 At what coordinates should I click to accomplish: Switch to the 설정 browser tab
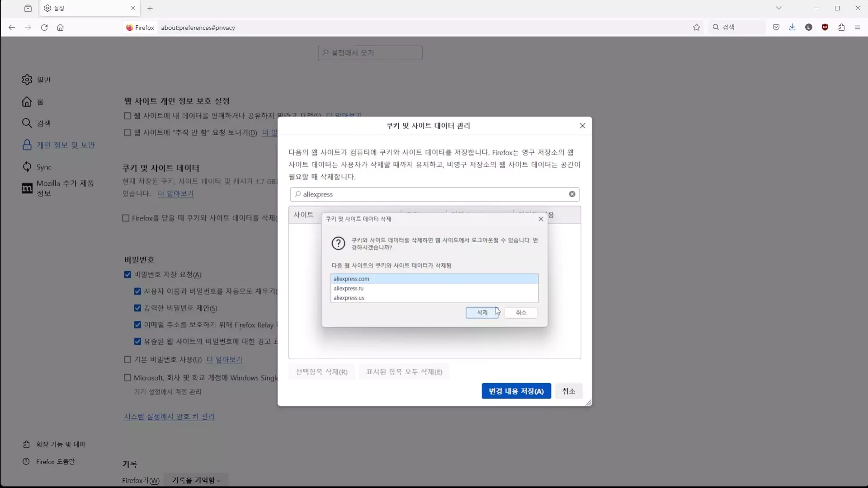coord(81,8)
